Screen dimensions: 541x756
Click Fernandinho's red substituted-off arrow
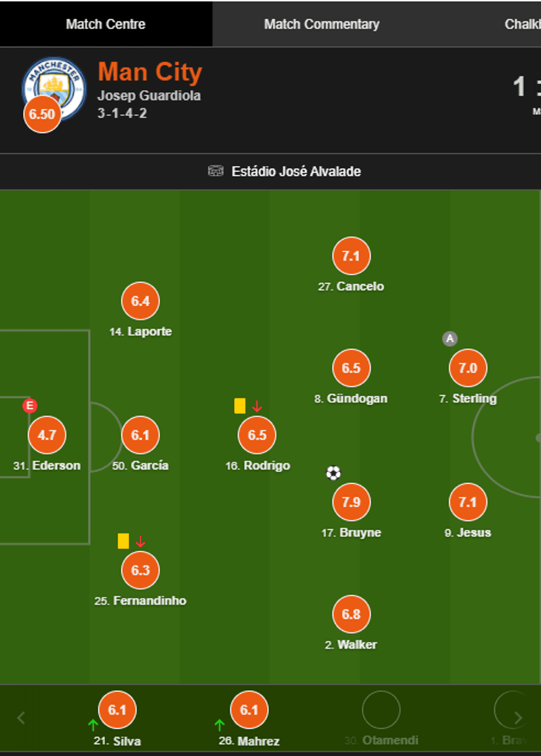pos(141,541)
